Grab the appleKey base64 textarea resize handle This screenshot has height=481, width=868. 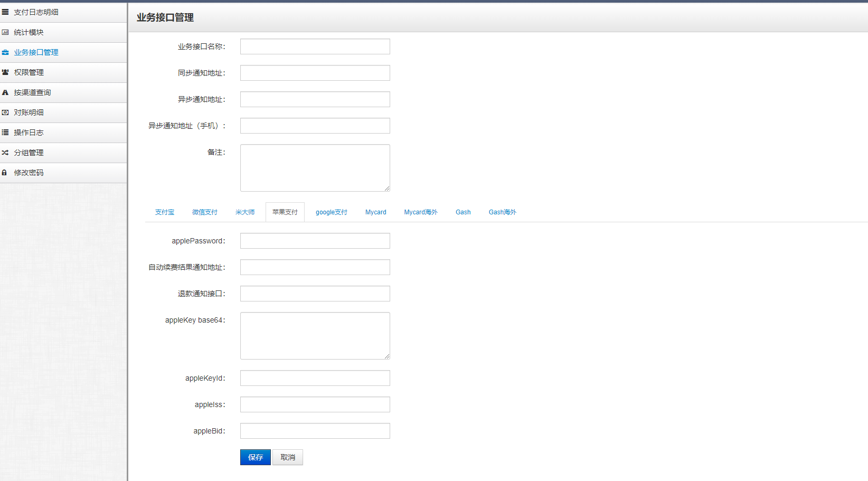[387, 356]
